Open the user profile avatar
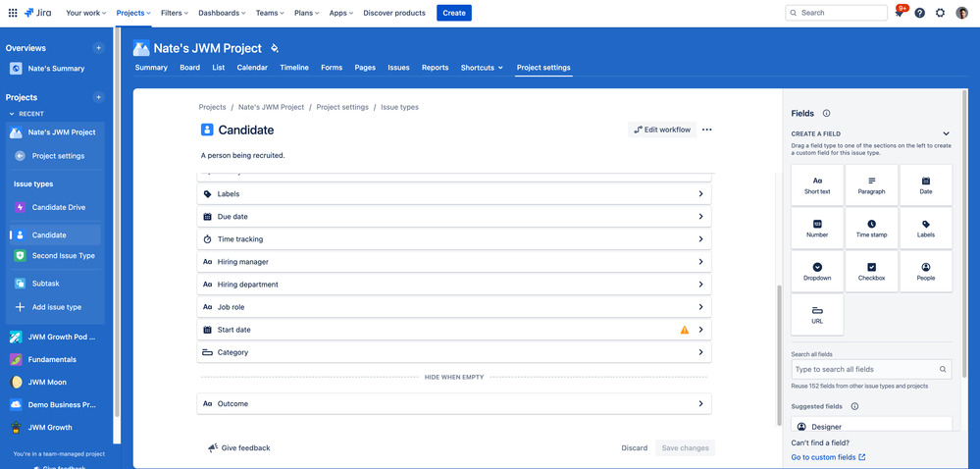 (962, 13)
